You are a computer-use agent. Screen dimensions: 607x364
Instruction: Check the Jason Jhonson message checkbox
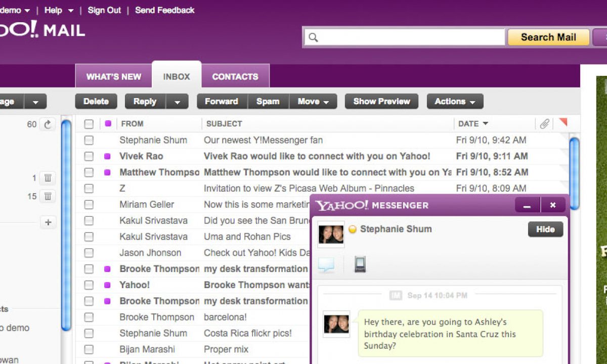point(89,253)
